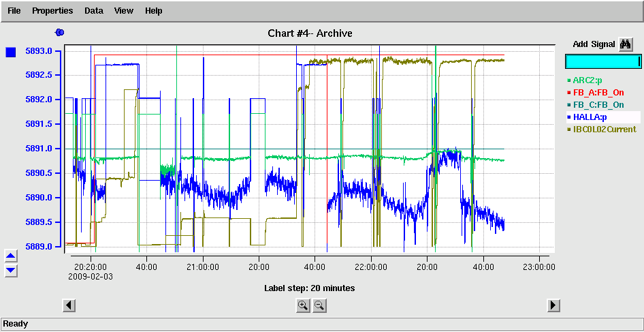The image size is (644, 332).
Task: Click the 5891.0 Y axis label
Action: tap(39, 149)
